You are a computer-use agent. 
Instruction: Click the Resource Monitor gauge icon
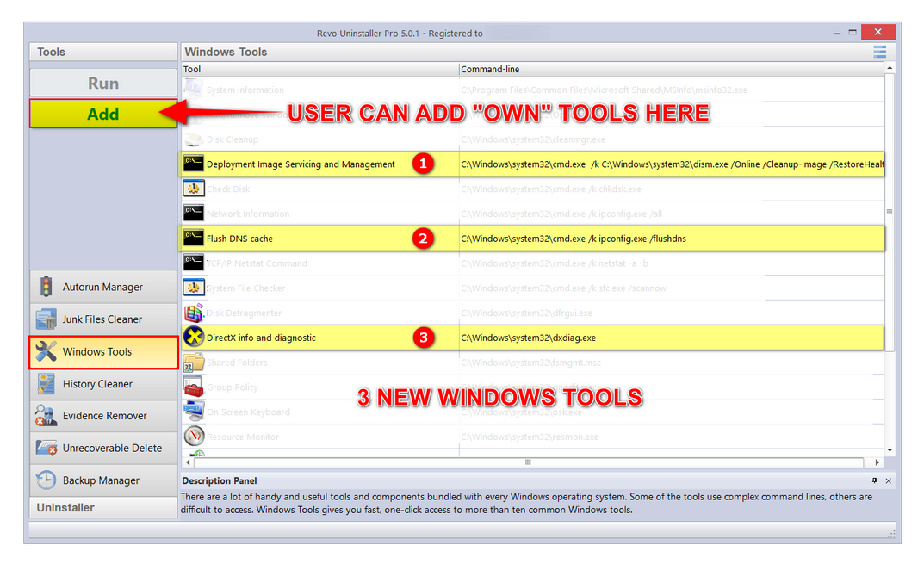coord(193,436)
